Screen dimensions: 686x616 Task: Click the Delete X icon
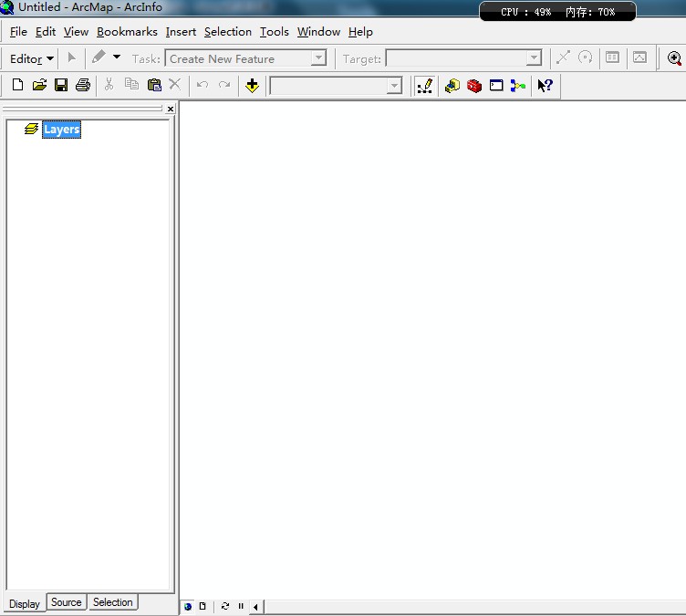(x=174, y=84)
